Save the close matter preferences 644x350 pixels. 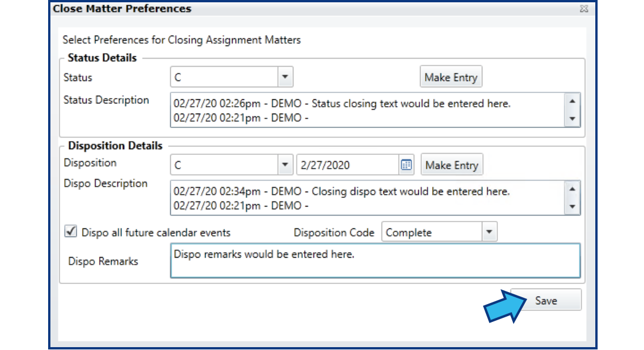coord(546,300)
